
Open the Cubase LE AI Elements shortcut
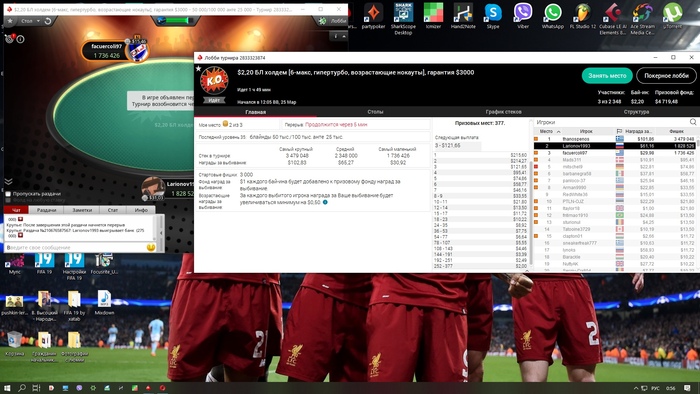[x=612, y=19]
